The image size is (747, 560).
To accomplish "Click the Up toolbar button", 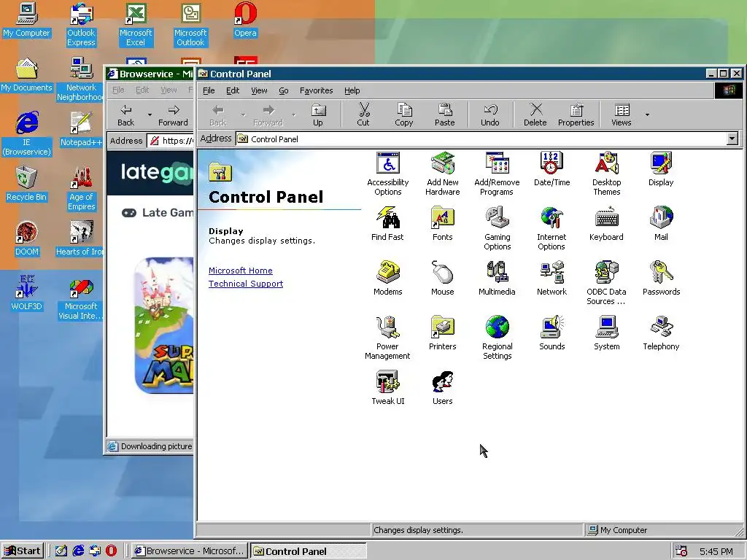I will (x=318, y=115).
